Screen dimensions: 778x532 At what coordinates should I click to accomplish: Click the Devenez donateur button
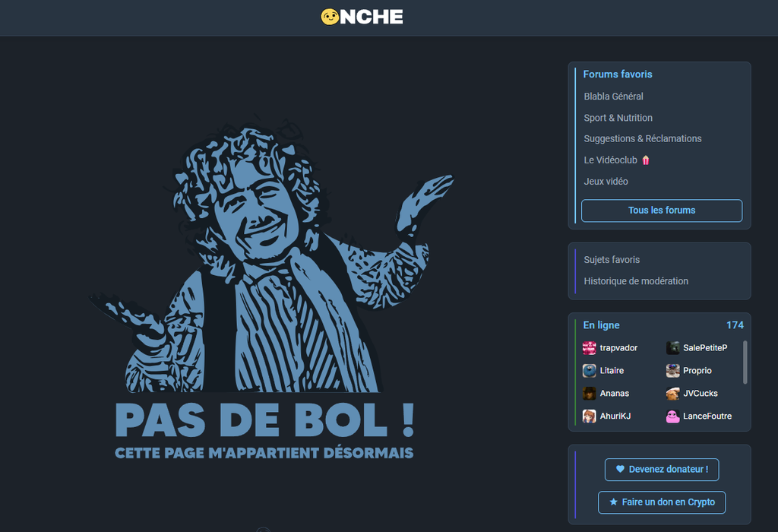pyautogui.click(x=662, y=470)
